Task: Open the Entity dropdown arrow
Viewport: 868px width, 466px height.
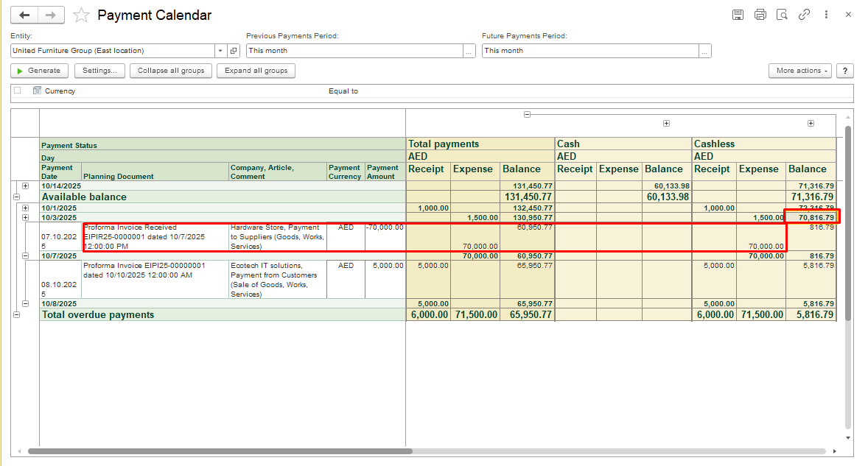Action: [220, 51]
